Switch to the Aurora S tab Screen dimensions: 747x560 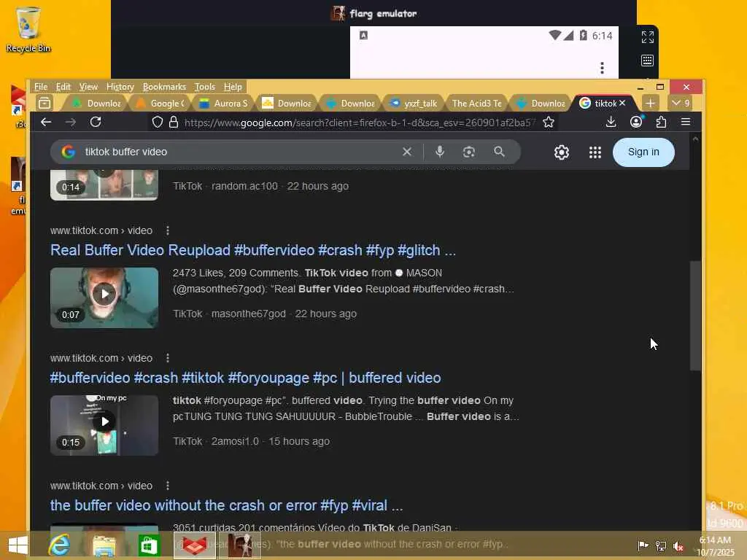pyautogui.click(x=223, y=103)
